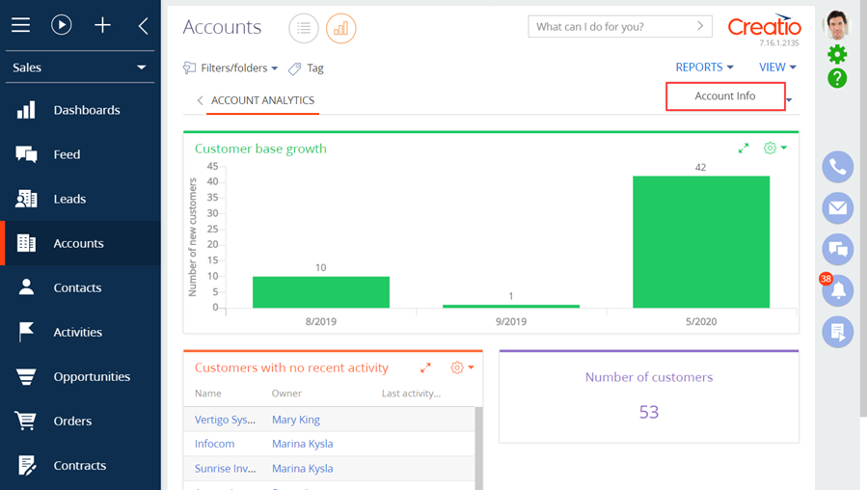Click the Last activity column header
The width and height of the screenshot is (868, 490).
point(411,394)
